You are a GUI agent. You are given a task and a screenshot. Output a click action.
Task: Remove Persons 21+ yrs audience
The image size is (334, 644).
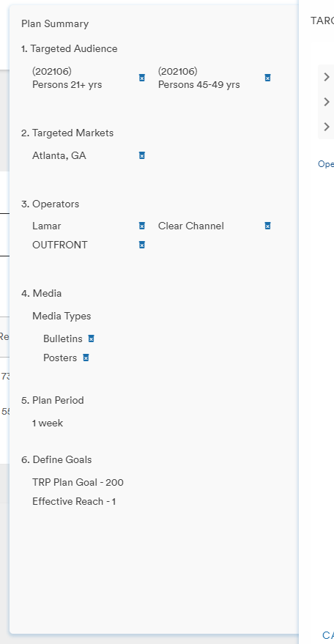[142, 78]
